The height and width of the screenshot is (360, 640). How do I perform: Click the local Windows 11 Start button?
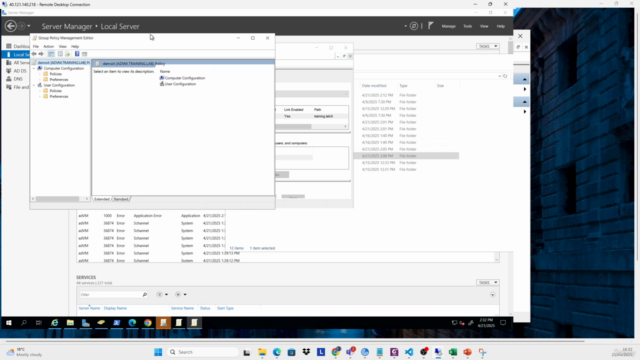[158, 352]
